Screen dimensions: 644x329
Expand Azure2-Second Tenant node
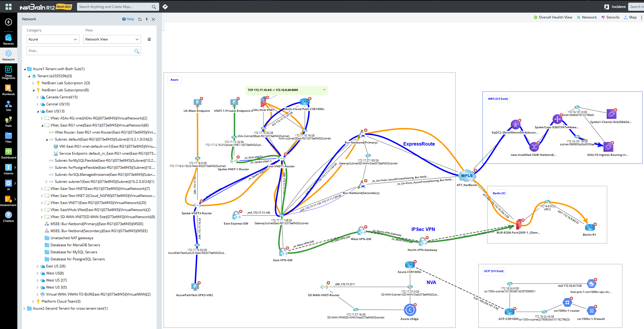click(24, 309)
